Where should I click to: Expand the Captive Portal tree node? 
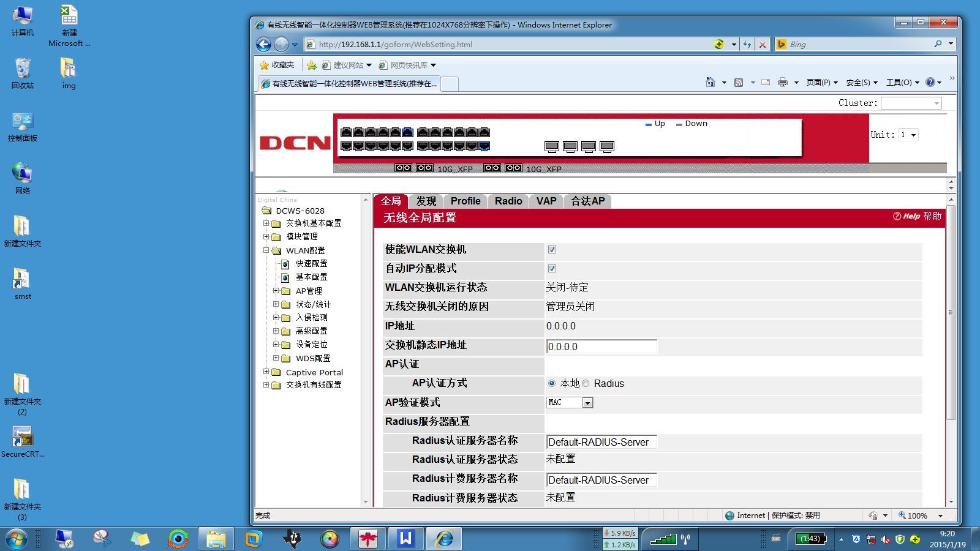[x=266, y=372]
